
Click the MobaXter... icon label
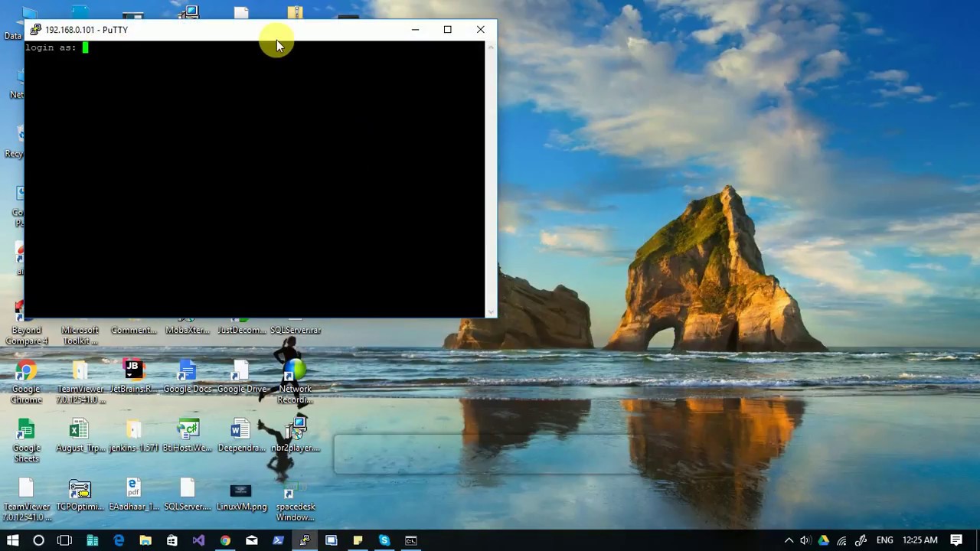187,331
